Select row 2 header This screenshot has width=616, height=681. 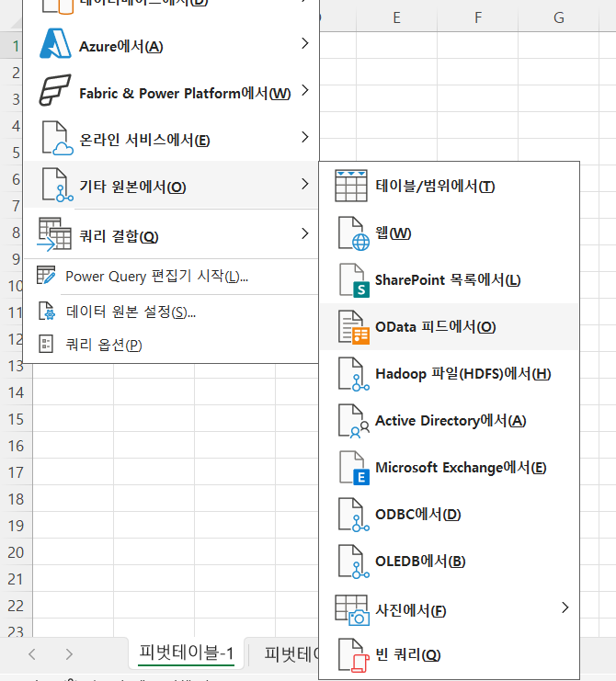[12, 73]
